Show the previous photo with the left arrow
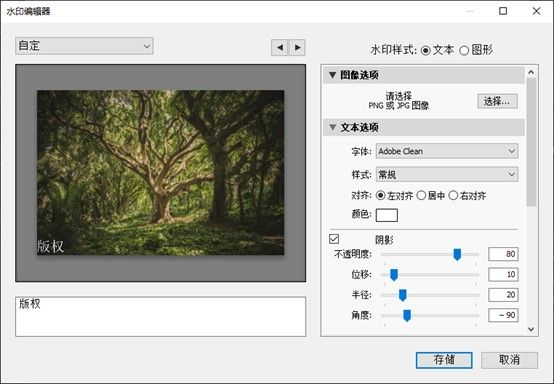 tap(280, 47)
